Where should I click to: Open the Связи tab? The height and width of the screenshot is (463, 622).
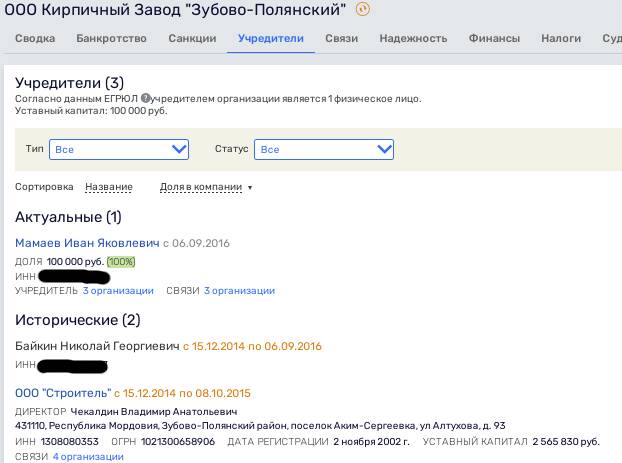coord(342,38)
